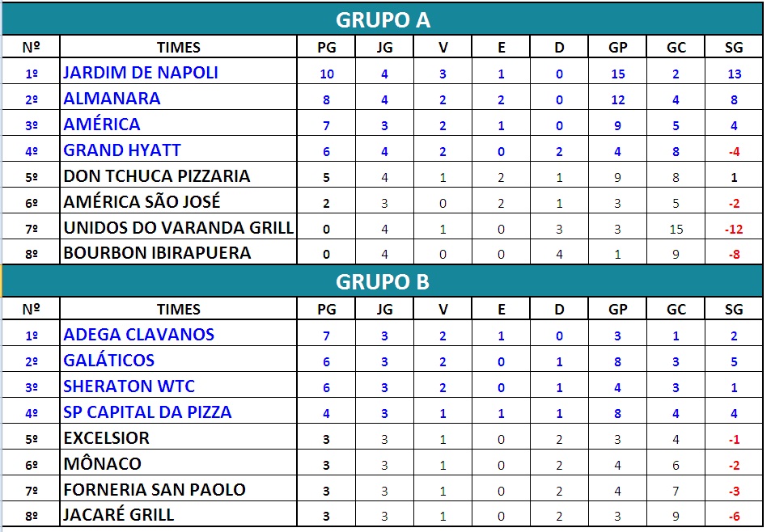Click the SHERATON WTC team cell
The width and height of the screenshot is (771, 532).
[x=179, y=386]
